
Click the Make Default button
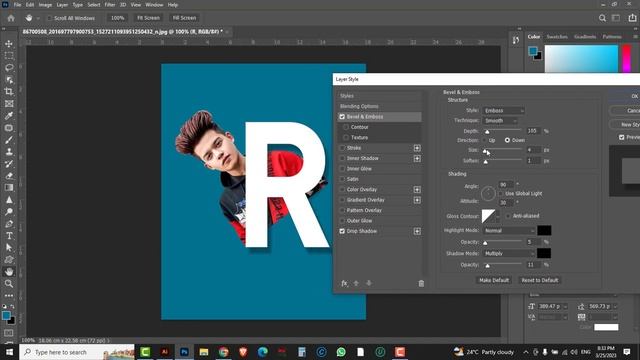[x=494, y=280]
